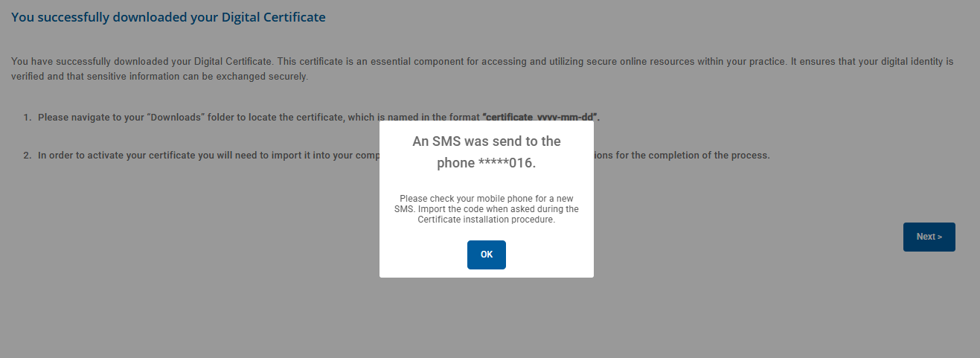Click 'for the completion of the process' text

(696, 156)
